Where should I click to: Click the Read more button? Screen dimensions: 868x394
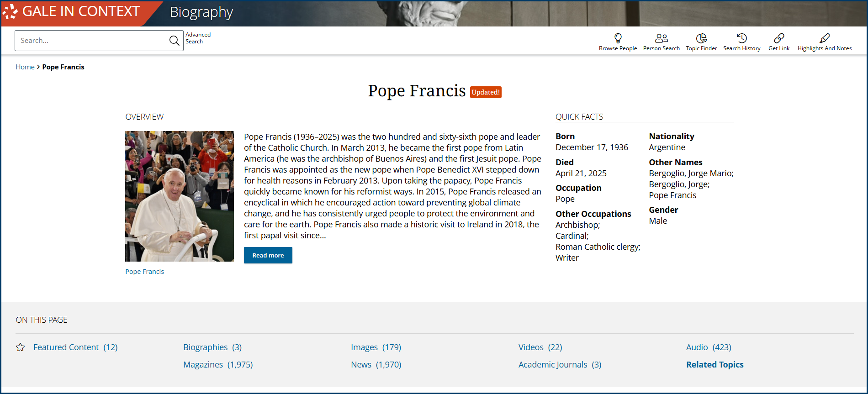268,255
